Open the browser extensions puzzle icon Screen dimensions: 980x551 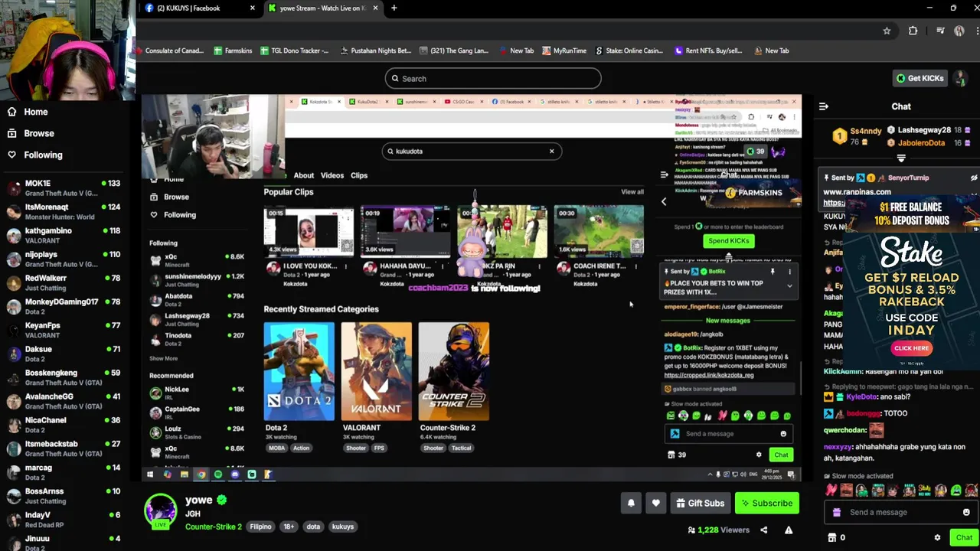pos(913,31)
